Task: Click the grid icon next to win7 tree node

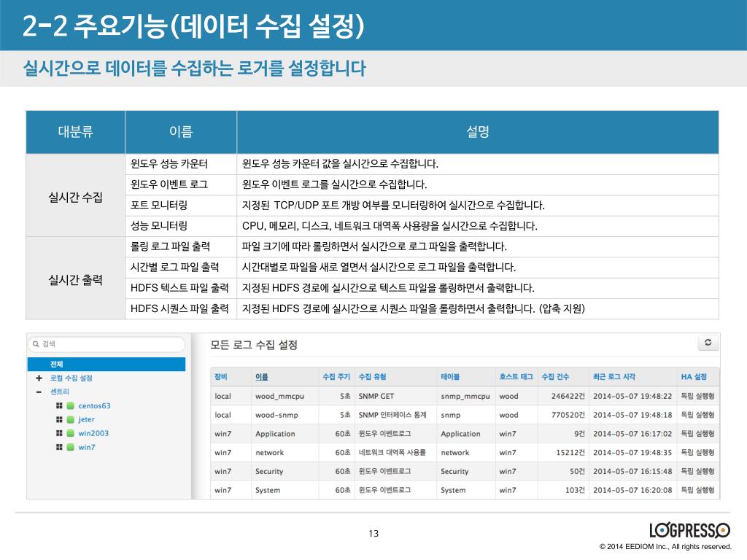Action: click(x=59, y=447)
